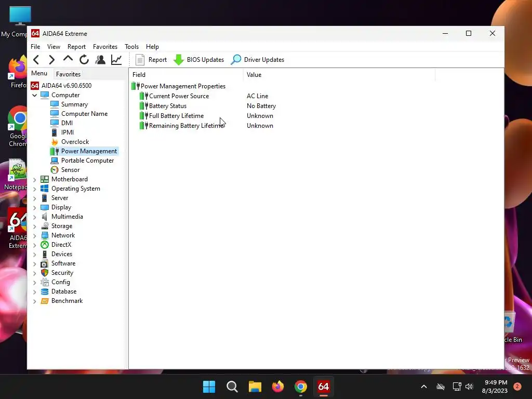The height and width of the screenshot is (399, 532).
Task: Open the Report toolbar button
Action: coord(151,60)
